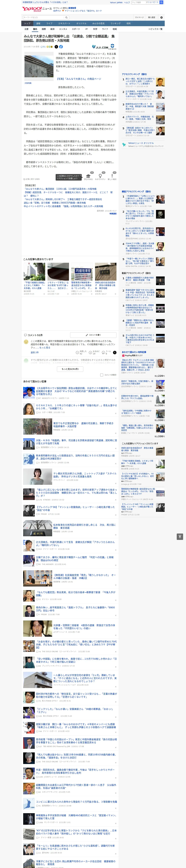Click the back-to-top arrow button
This screenshot has width=186, height=868.
coord(180,536)
